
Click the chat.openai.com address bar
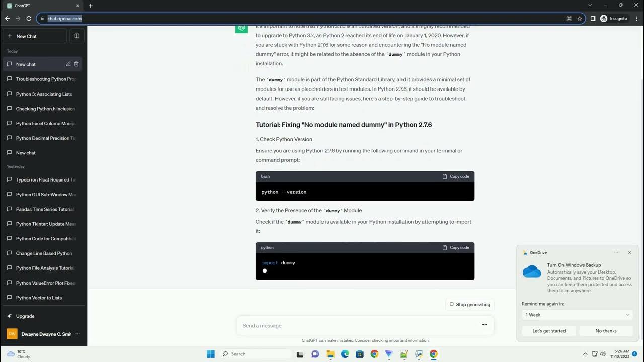coord(302,18)
